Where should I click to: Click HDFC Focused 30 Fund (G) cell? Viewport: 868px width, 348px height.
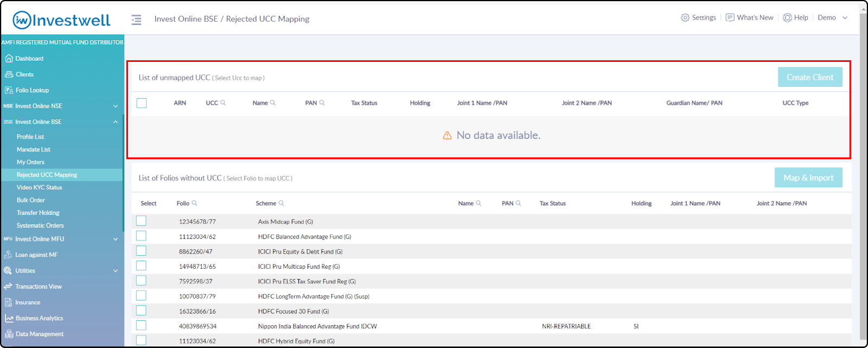293,311
